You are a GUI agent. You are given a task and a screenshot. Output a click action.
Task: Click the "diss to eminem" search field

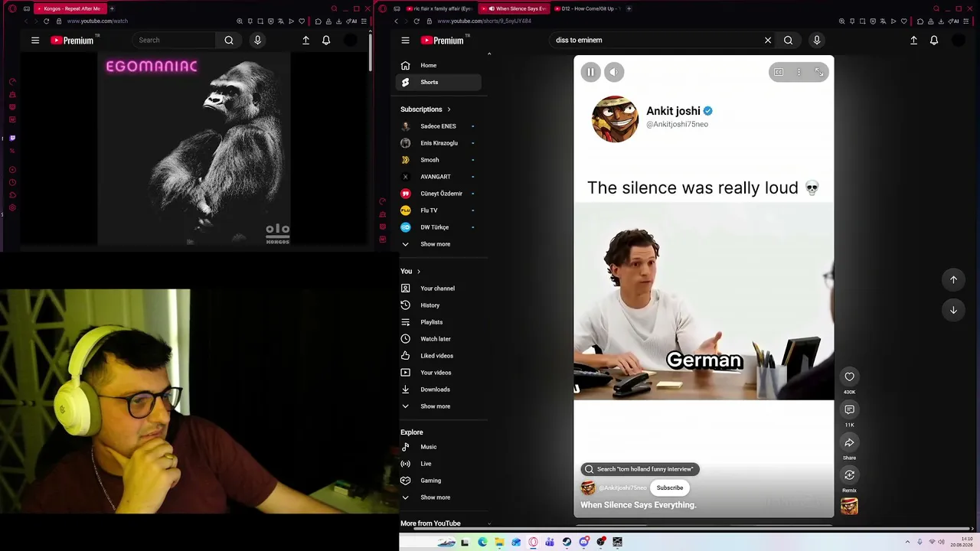[x=655, y=40]
